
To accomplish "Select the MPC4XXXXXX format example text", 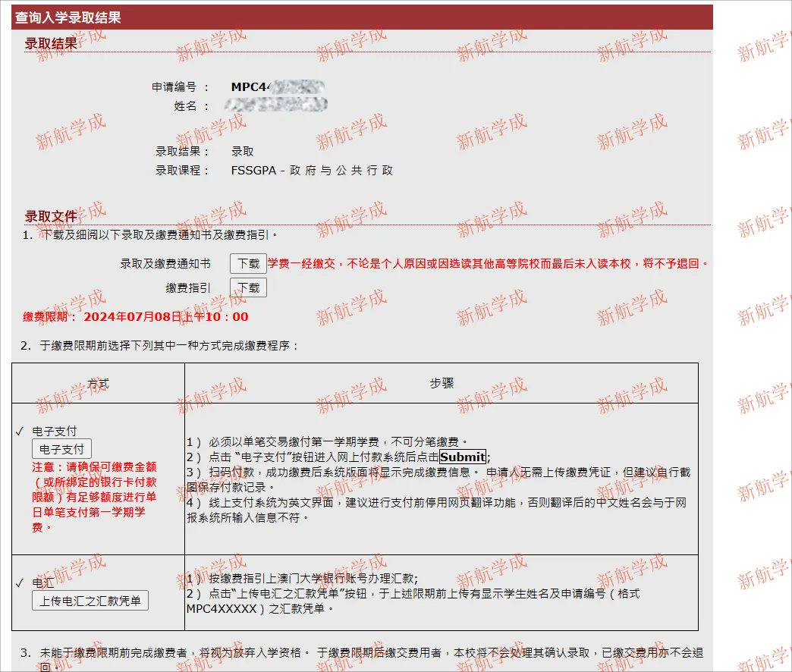I will pyautogui.click(x=222, y=609).
